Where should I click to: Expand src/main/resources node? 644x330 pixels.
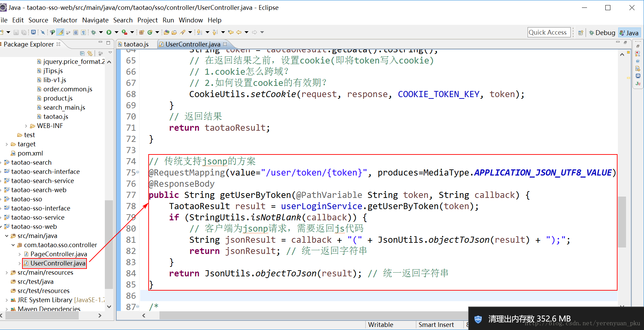(x=7, y=273)
